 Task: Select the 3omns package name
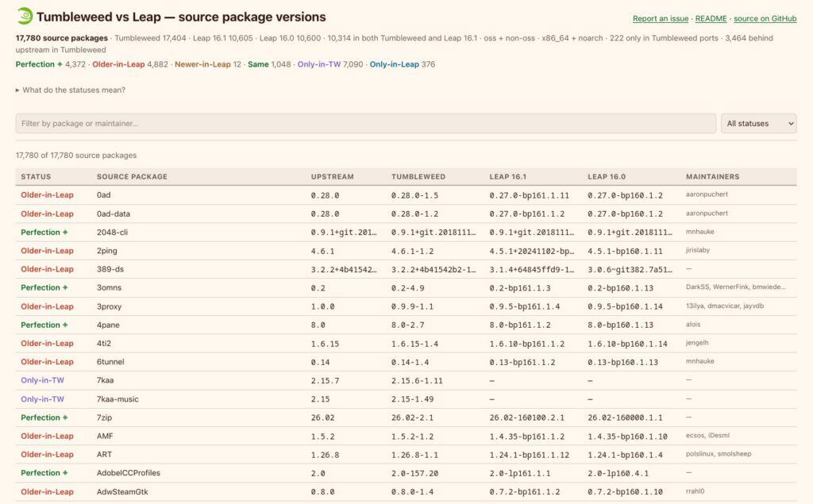pos(109,287)
